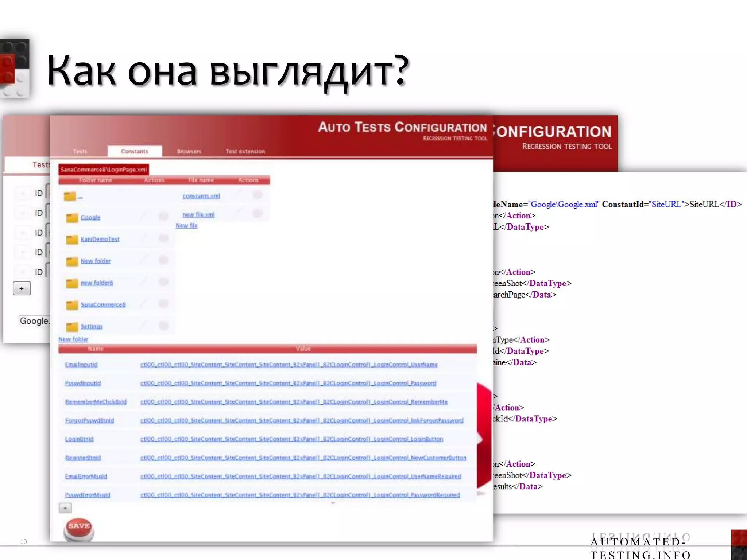Click value ending LoginControl_PasswordRequired

300,495
